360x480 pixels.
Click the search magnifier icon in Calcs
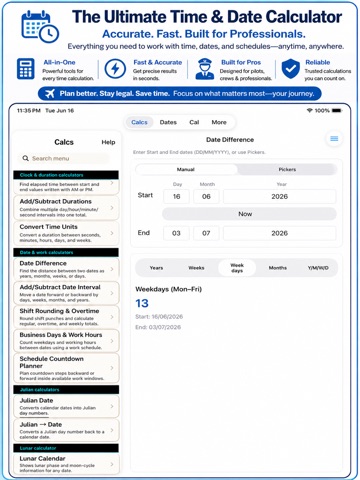[x=25, y=158]
